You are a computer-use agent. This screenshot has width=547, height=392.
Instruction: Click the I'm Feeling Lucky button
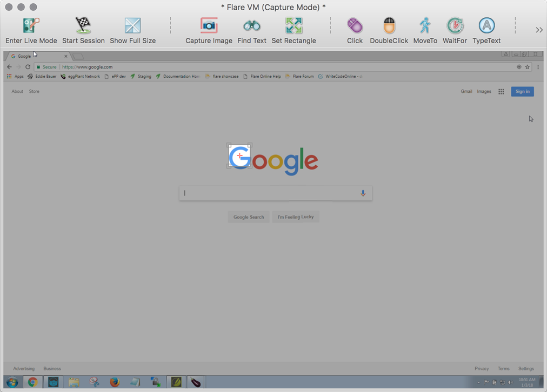(296, 217)
